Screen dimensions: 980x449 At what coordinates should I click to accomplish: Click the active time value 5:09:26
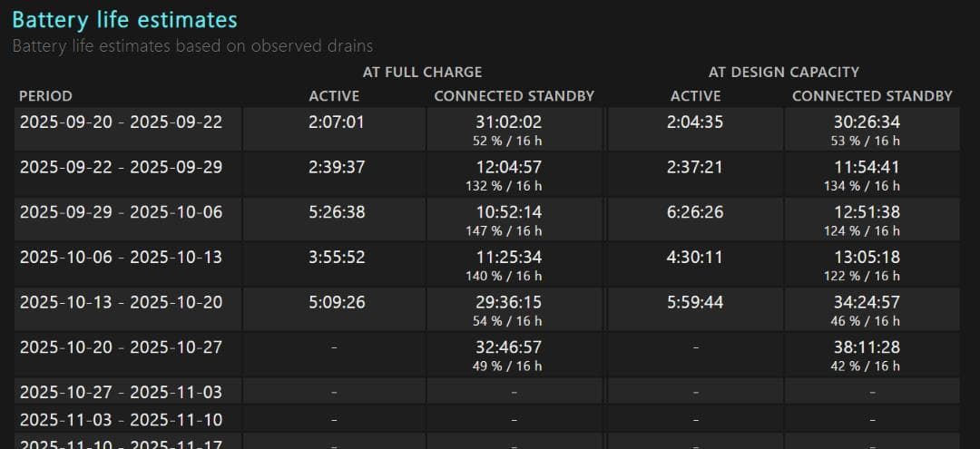pos(336,301)
